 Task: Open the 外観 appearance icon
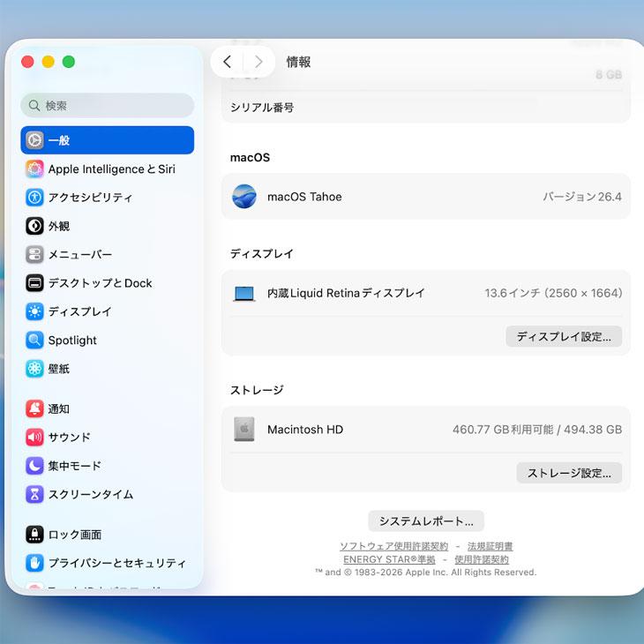34,226
